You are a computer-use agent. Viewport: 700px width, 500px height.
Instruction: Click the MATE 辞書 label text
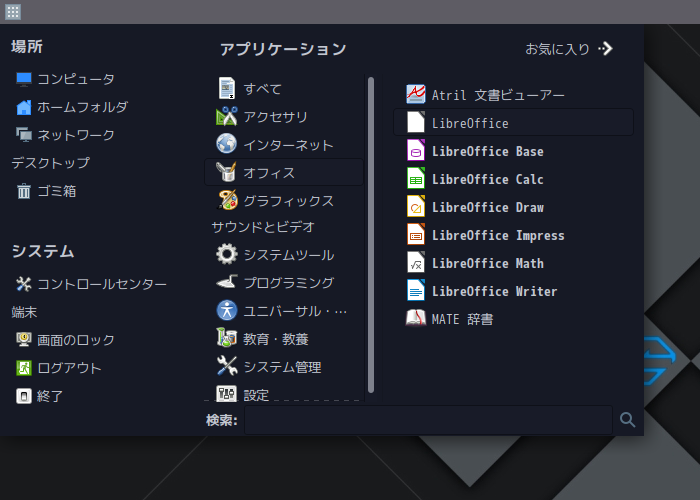pyautogui.click(x=462, y=319)
